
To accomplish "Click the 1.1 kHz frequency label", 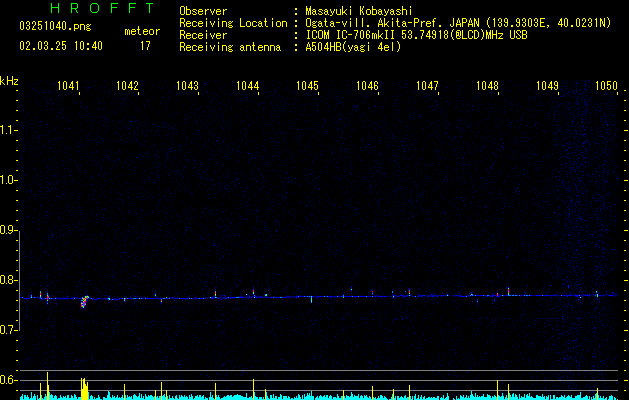I will (x=8, y=130).
